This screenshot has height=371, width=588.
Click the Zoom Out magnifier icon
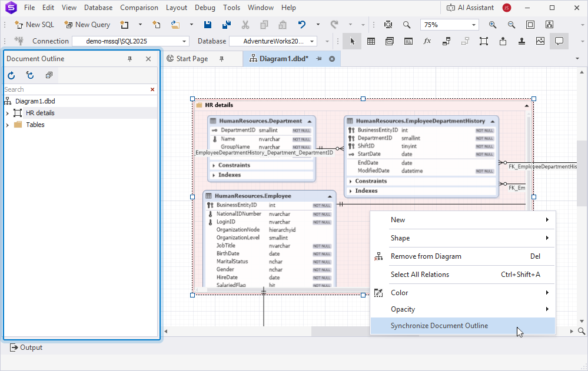click(511, 25)
